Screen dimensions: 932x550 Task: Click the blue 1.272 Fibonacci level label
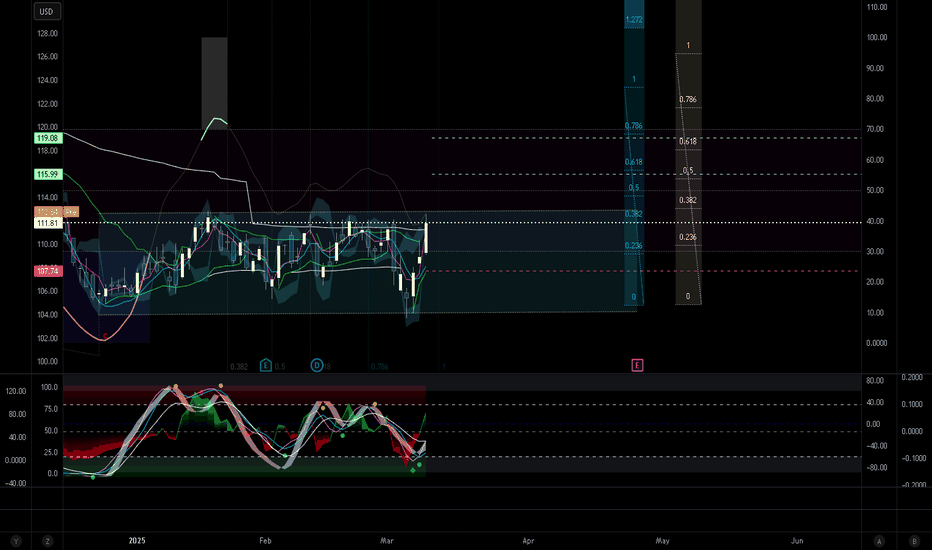tap(634, 20)
